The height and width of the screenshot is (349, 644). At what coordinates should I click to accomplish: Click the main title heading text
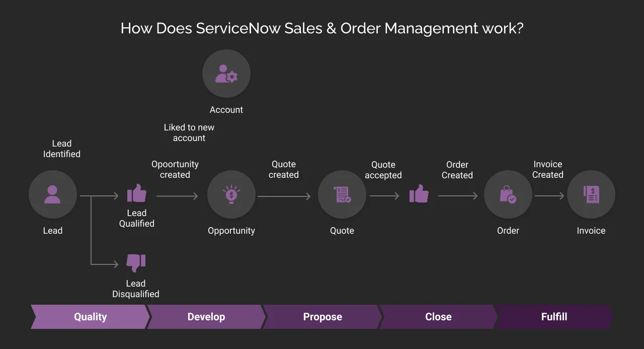pos(322,28)
